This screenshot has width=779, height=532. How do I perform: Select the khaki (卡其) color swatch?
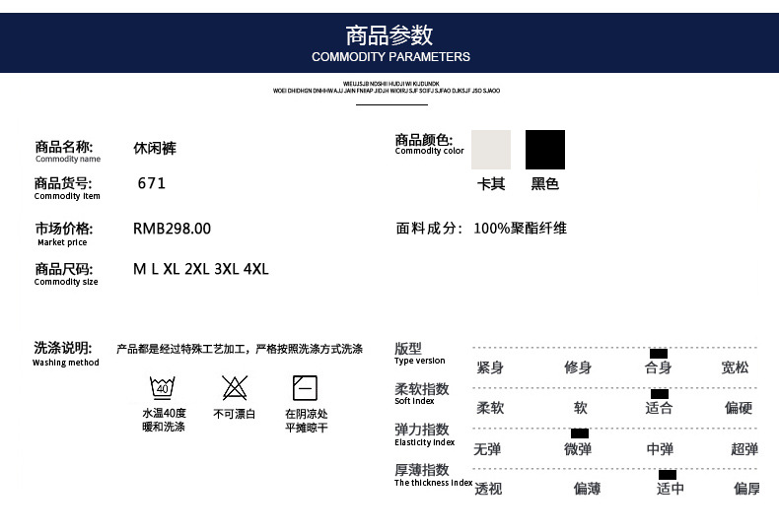(491, 150)
